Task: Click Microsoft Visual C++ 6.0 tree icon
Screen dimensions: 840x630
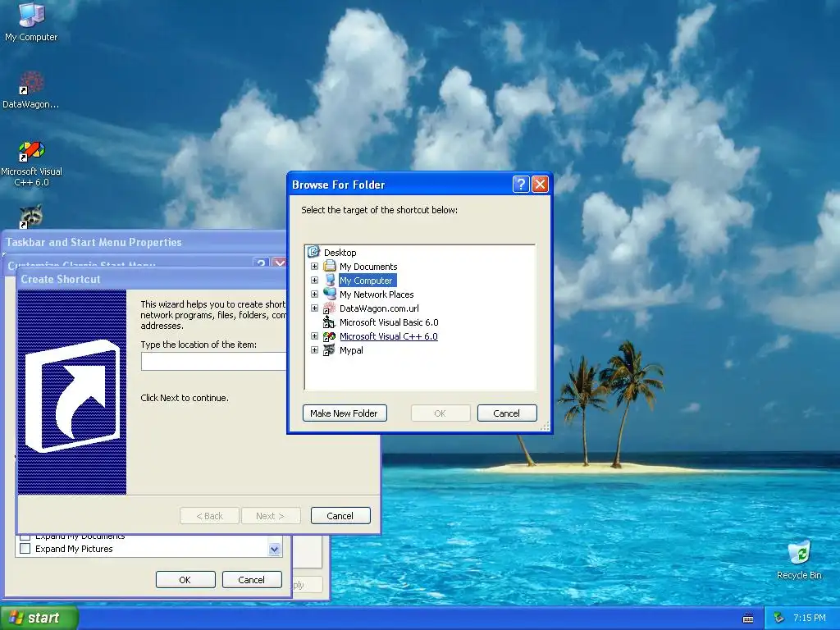Action: [x=330, y=336]
